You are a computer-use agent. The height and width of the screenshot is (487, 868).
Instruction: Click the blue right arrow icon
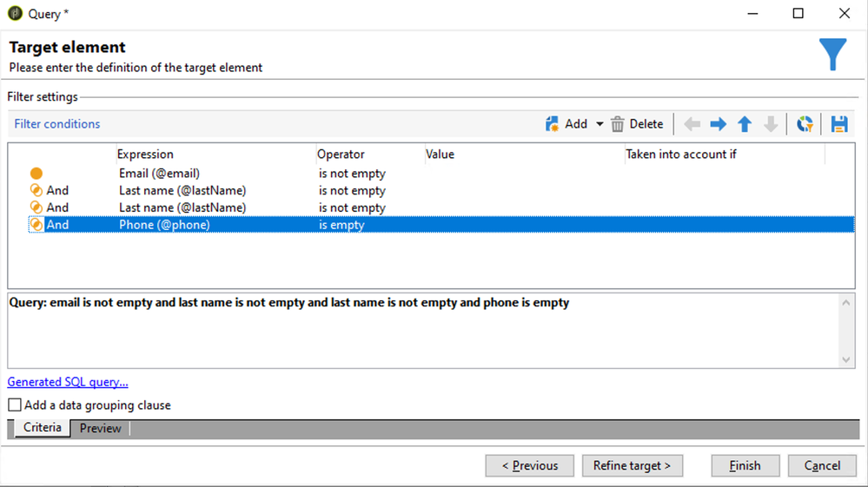718,124
